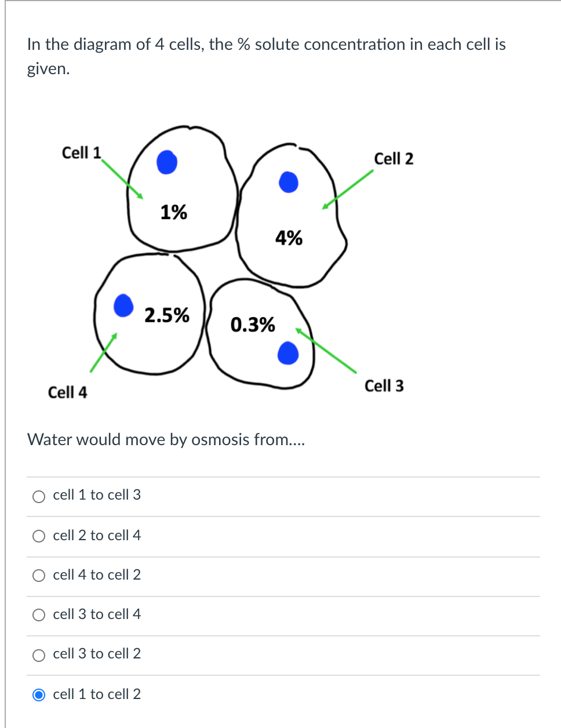Click the Cell 3 label in the diagram
561x728 pixels.
point(384,386)
